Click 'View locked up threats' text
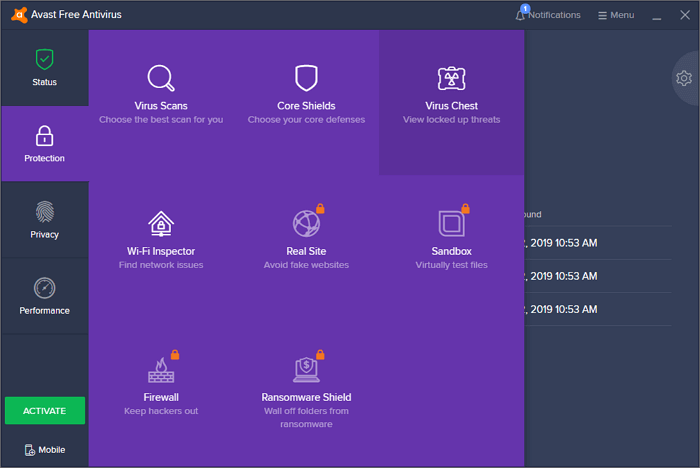 click(x=451, y=120)
